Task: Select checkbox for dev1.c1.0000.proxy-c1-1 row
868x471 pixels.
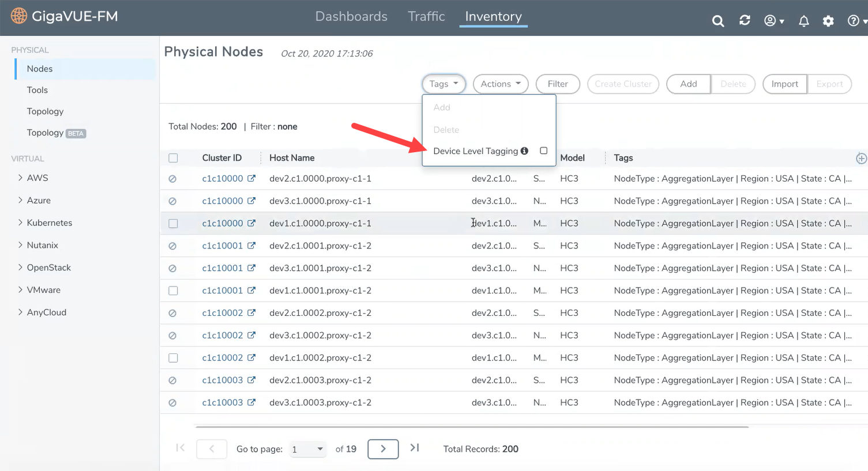Action: point(173,224)
